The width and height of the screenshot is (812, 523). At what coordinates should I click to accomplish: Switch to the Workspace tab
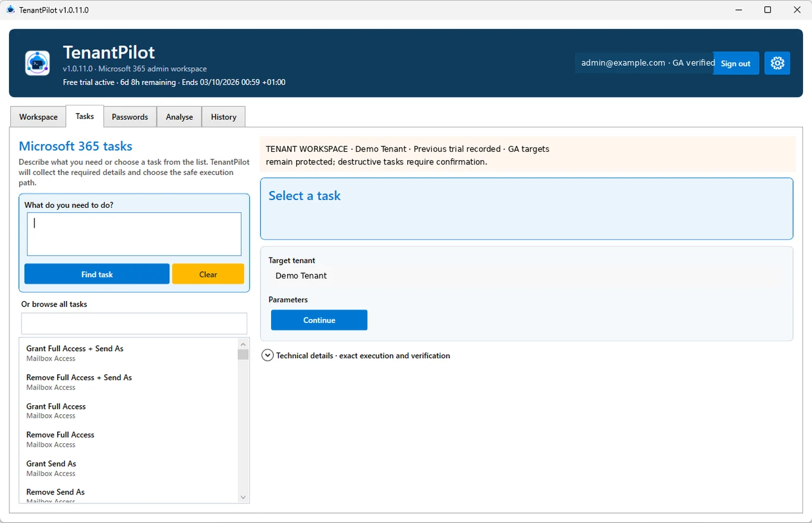click(38, 117)
